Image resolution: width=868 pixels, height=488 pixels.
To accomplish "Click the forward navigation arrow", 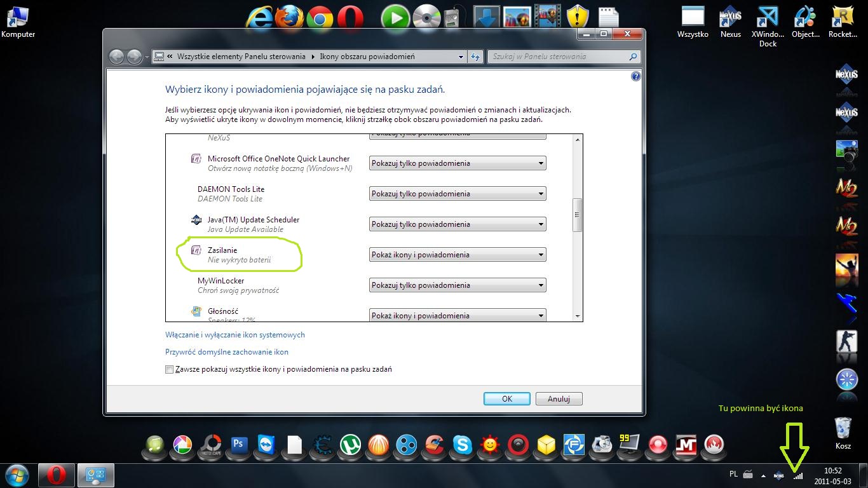I will [134, 57].
